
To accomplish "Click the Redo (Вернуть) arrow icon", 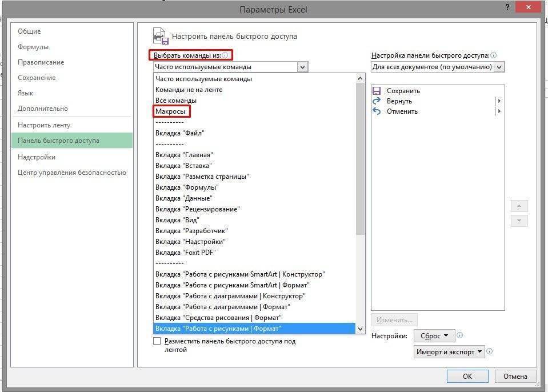I will [377, 101].
